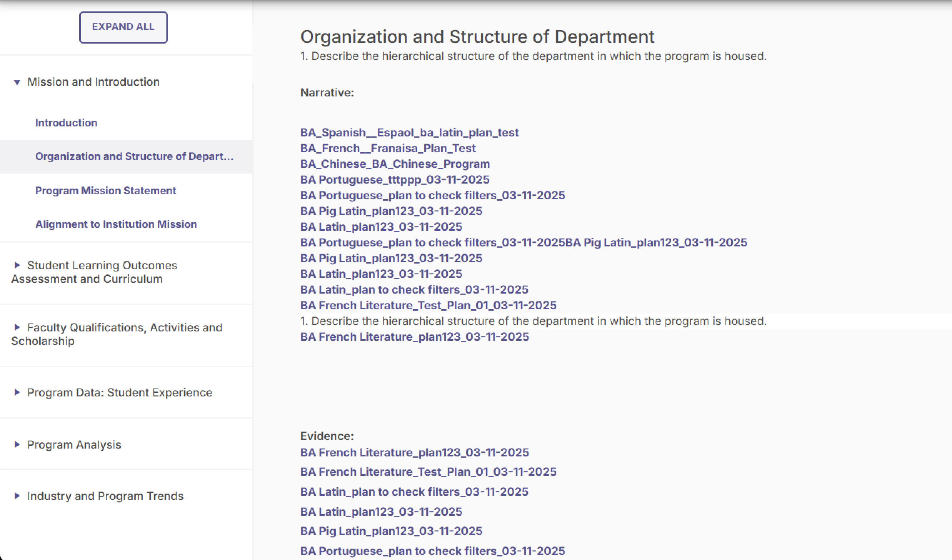Open Alignment to Institution Mission item
The height and width of the screenshot is (560, 952).
coord(116,224)
